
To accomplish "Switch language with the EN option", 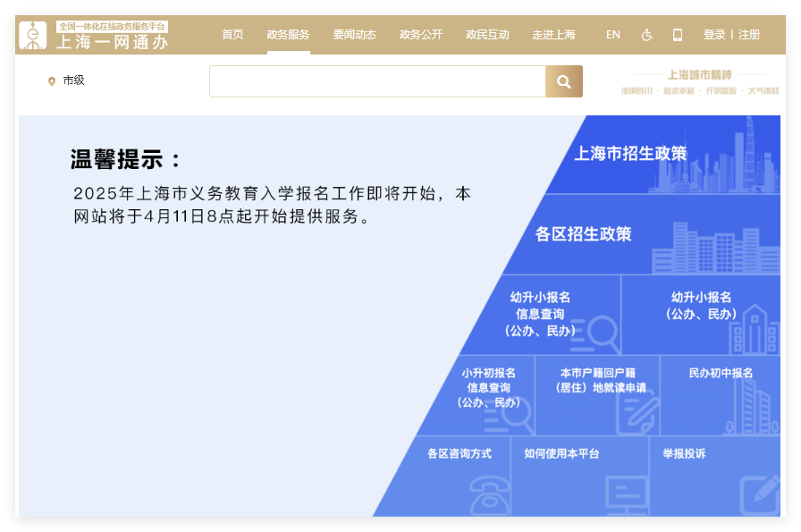I will tap(613, 35).
